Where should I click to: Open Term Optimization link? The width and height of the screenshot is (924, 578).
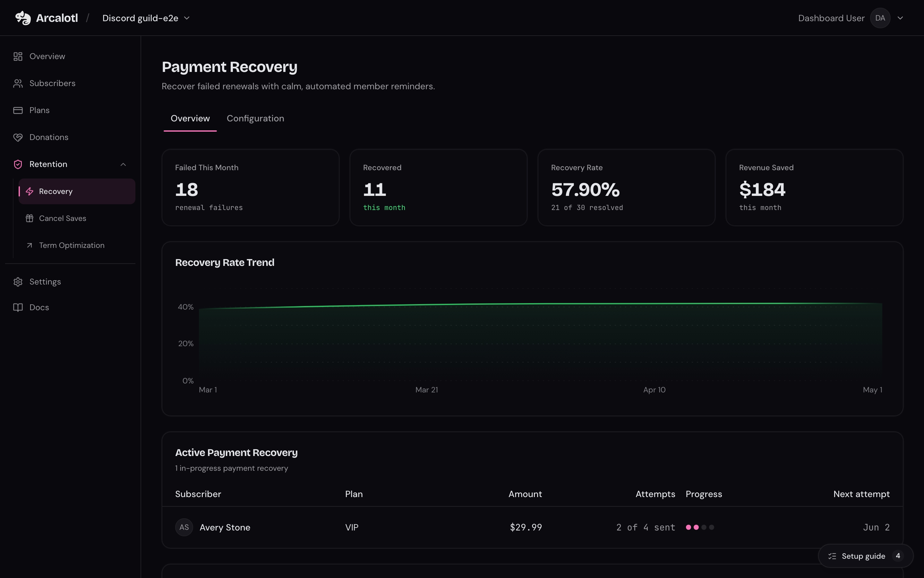[77, 245]
